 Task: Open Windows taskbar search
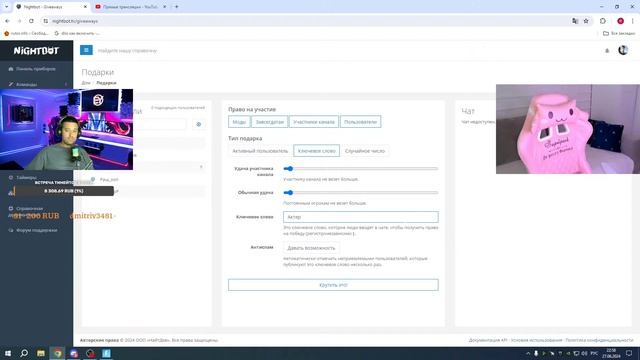[x=24, y=353]
